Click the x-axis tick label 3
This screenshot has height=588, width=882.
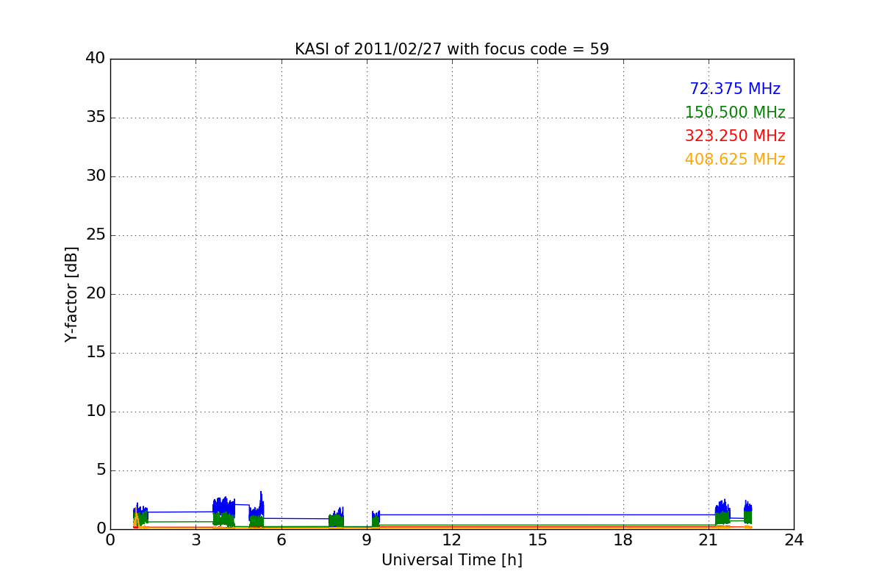tap(196, 540)
